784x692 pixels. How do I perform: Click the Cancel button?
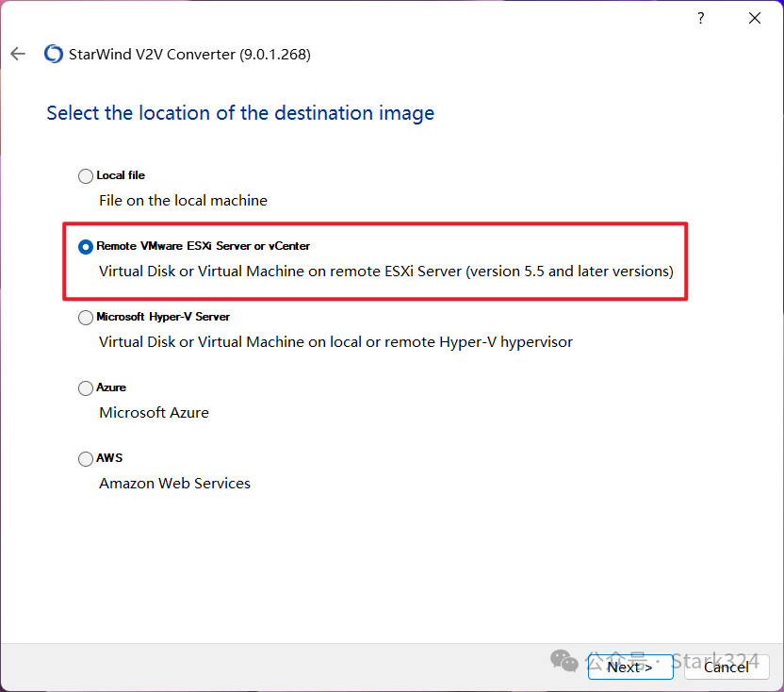click(x=727, y=667)
